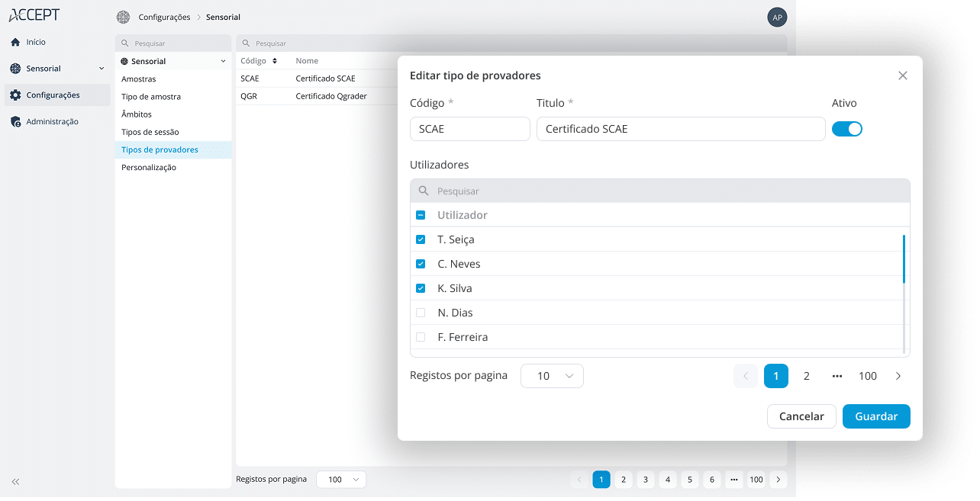980x501 pixels.
Task: Open the AP user avatar
Action: (x=777, y=17)
